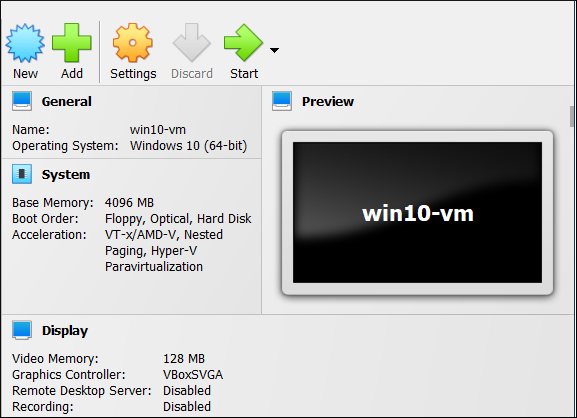Click the '4096 MB' base memory value
Viewport: 577px width, 418px height.
[129, 203]
